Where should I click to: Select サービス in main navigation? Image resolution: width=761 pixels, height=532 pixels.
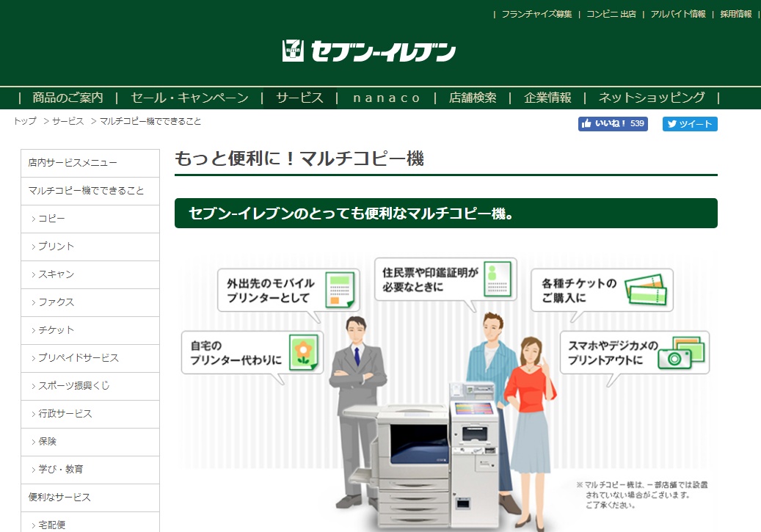pos(299,98)
